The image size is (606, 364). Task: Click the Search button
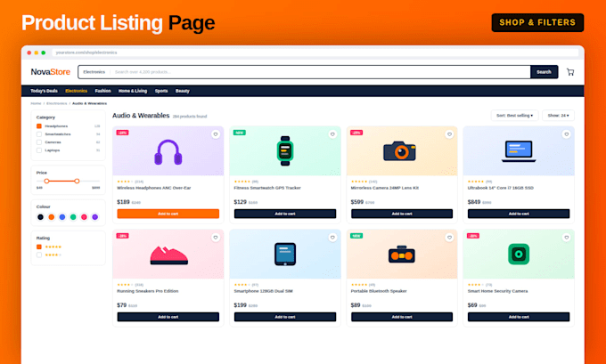point(544,72)
